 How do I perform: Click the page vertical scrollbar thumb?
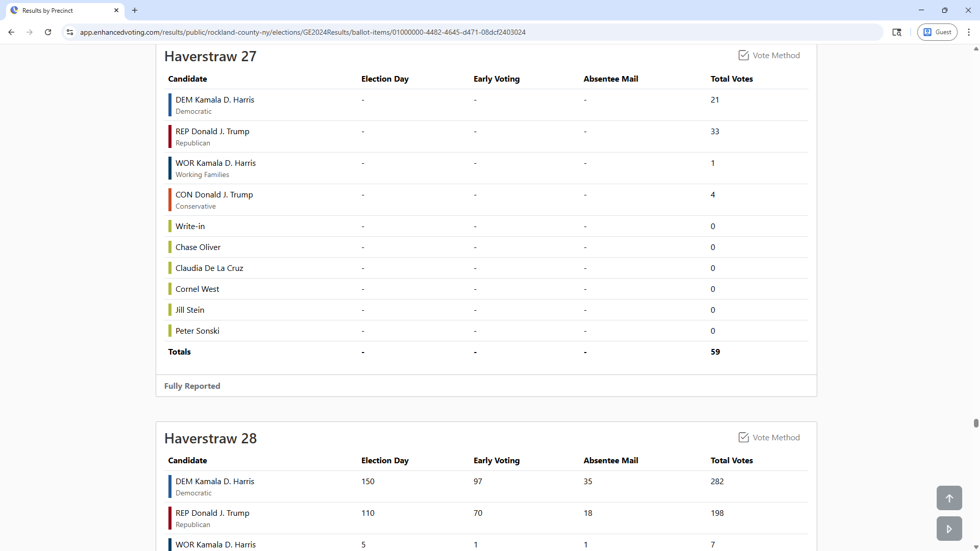click(975, 423)
